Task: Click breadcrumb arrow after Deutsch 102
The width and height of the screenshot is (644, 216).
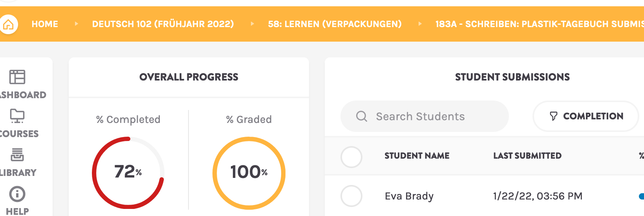Action: click(252, 24)
